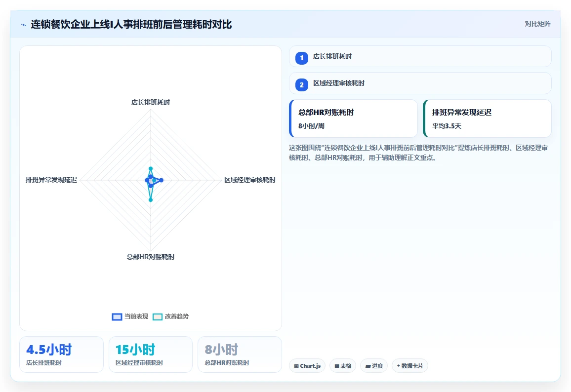This screenshot has width=571, height=392.
Task: Select the Chart.js tag chip
Action: [307, 366]
